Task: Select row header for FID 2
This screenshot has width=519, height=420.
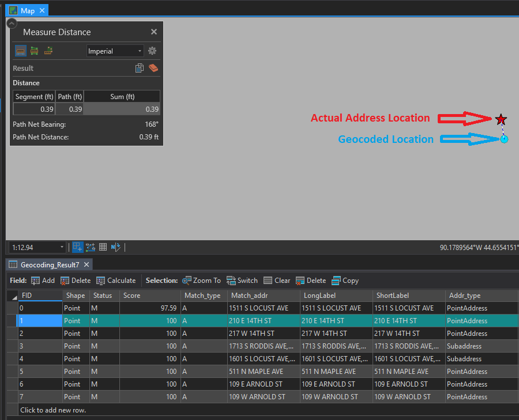Action: pyautogui.click(x=12, y=334)
